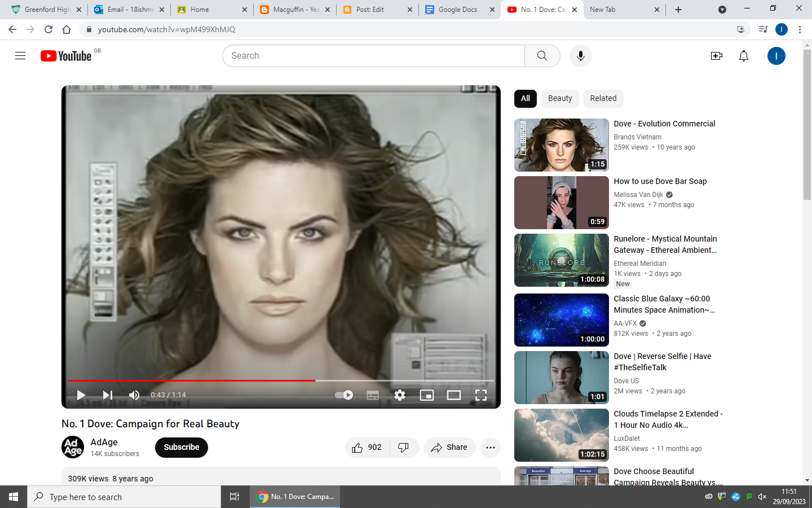The height and width of the screenshot is (508, 812).
Task: Open Runelore Mystical Mountain Gateway thumbnail
Action: click(562, 260)
